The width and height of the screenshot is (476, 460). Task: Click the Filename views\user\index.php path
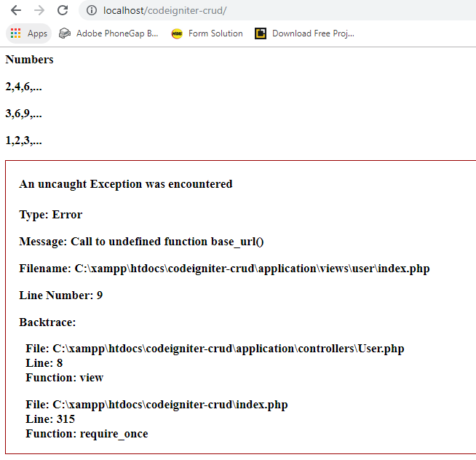(x=253, y=269)
